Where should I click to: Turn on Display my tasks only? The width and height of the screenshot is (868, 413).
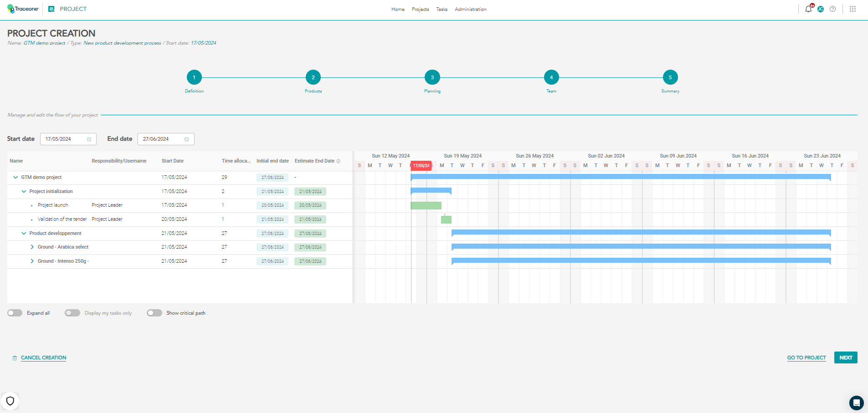72,313
